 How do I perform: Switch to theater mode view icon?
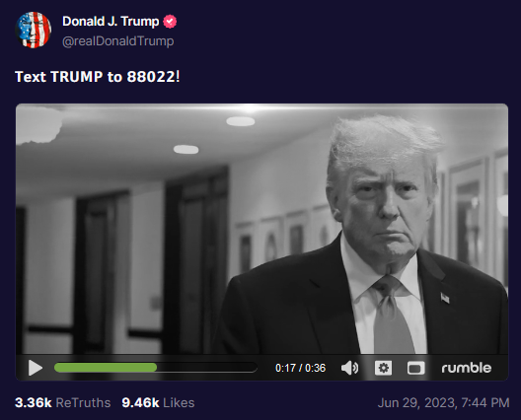tap(416, 368)
